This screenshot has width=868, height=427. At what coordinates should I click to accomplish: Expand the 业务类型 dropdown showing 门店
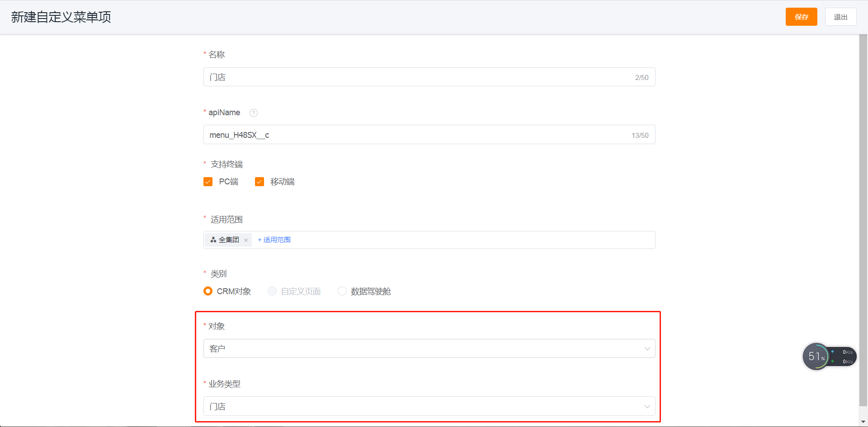pos(429,406)
